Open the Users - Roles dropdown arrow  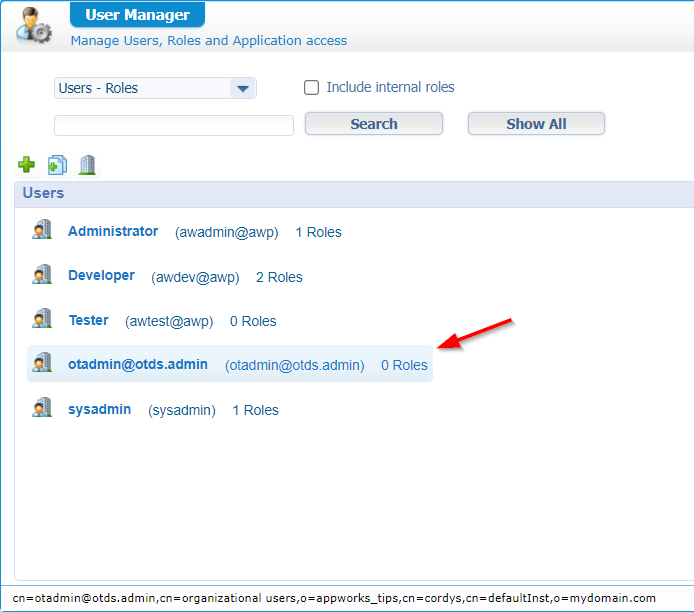pos(243,89)
